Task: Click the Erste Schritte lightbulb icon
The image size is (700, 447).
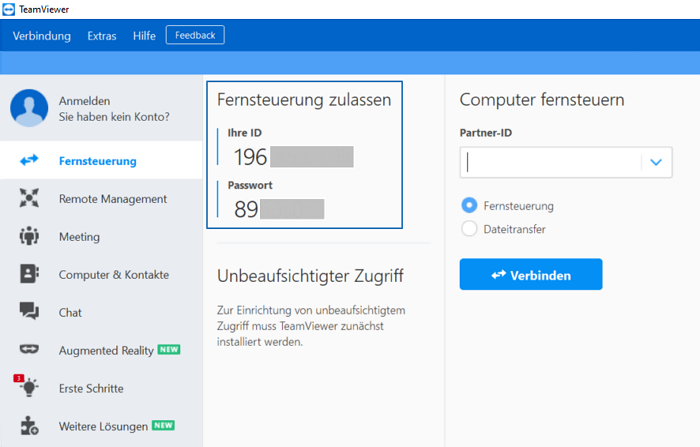Action: click(29, 387)
